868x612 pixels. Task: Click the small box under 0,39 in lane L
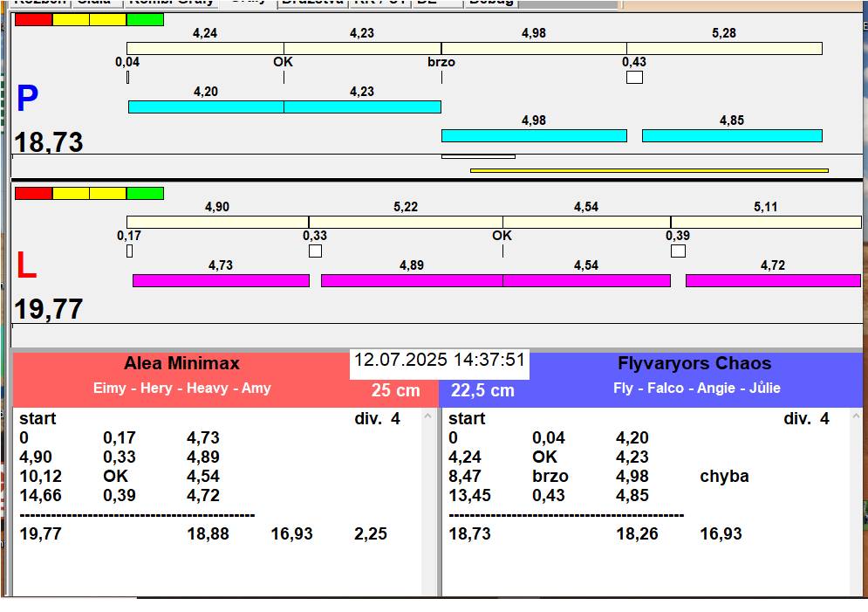coord(678,251)
